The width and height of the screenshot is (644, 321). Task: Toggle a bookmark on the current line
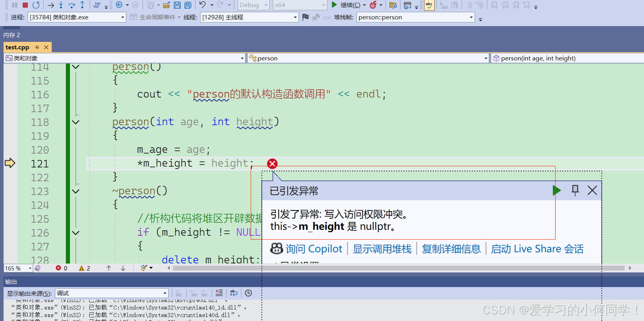(x=494, y=5)
